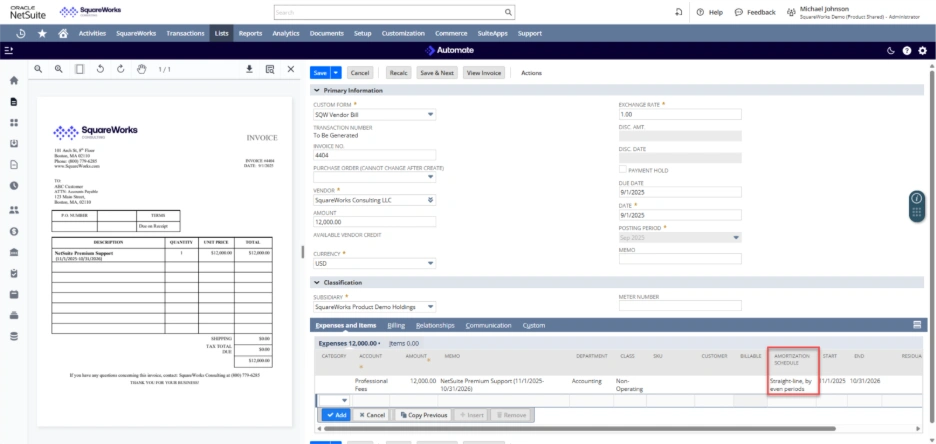This screenshot has width=936, height=444.
Task: Open Automate settings gear icon
Action: [x=922, y=50]
